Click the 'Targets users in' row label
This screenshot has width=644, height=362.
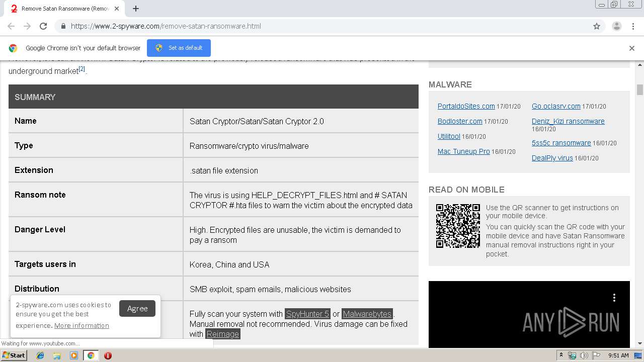45,264
